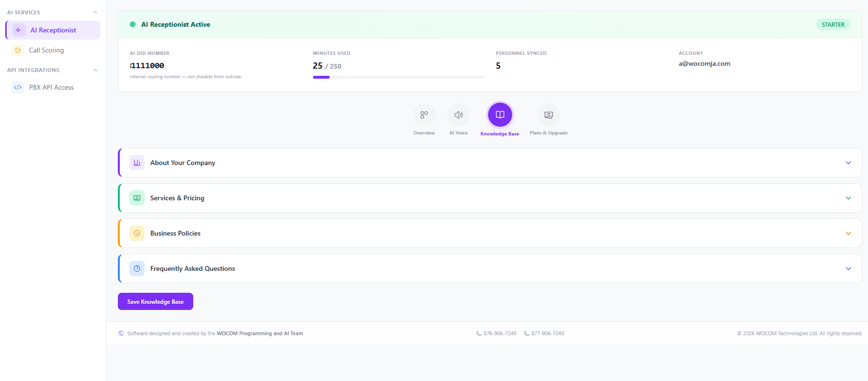868x381 pixels.
Task: Click the phone icon beside 876-906-7240
Action: coord(479,333)
